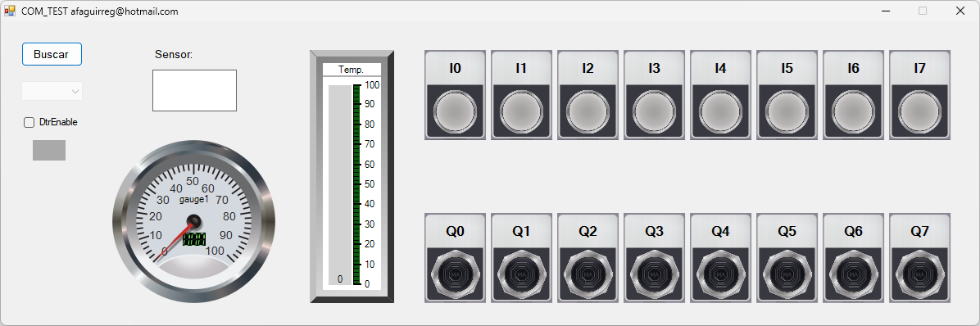The height and width of the screenshot is (326, 980).
Task: Toggle the Q6 output push button
Action: pyautogui.click(x=853, y=274)
